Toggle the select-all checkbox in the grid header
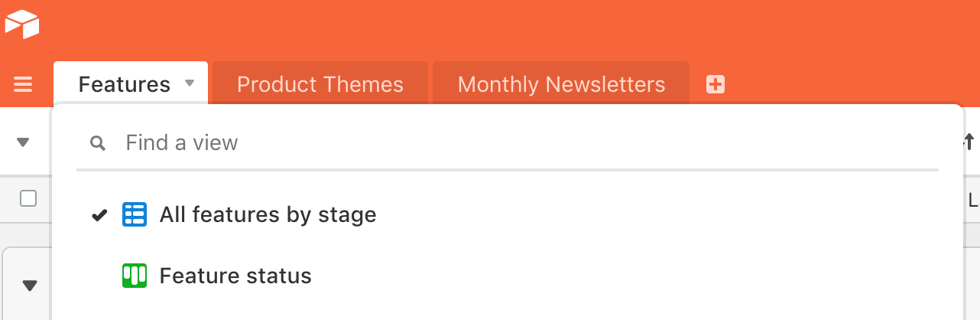Viewport: 980px width, 320px height. [28, 199]
